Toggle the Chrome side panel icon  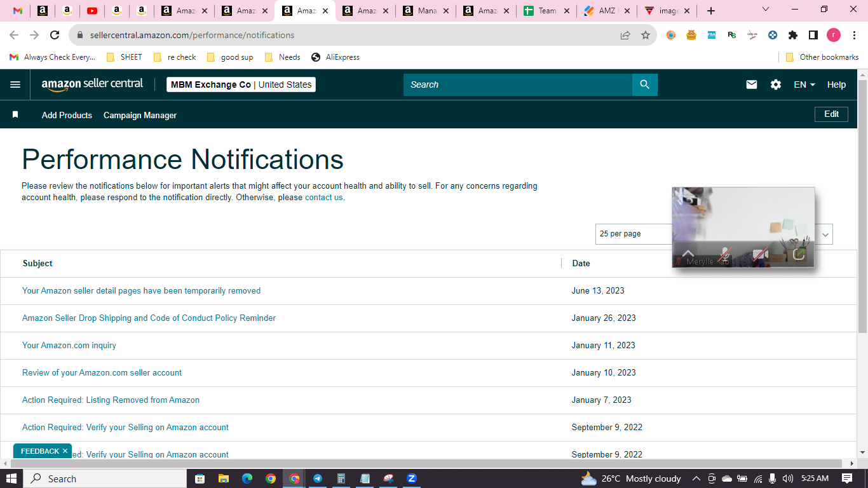813,35
